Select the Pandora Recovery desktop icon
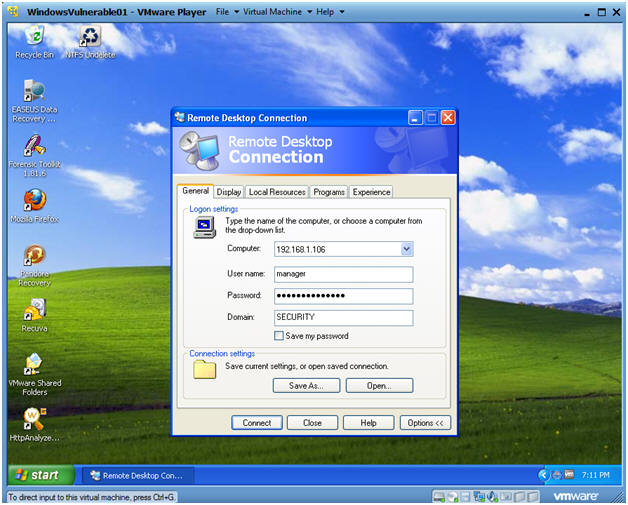 tap(34, 266)
